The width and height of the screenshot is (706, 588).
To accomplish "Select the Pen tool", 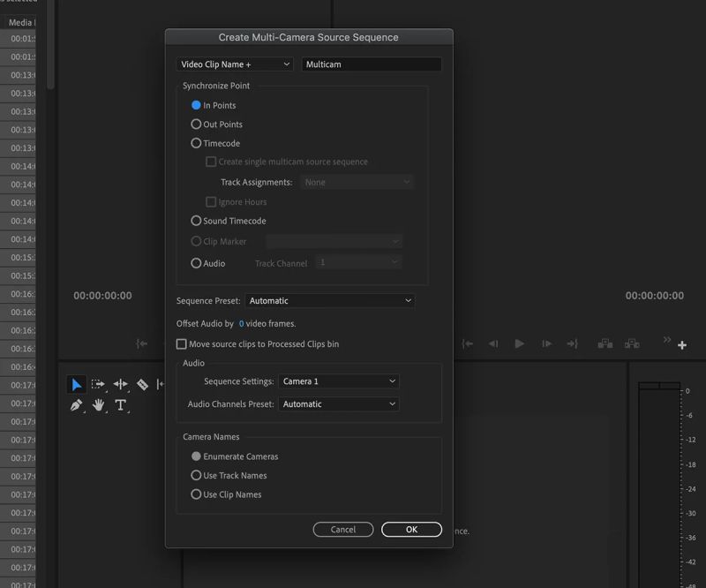I will pyautogui.click(x=75, y=404).
